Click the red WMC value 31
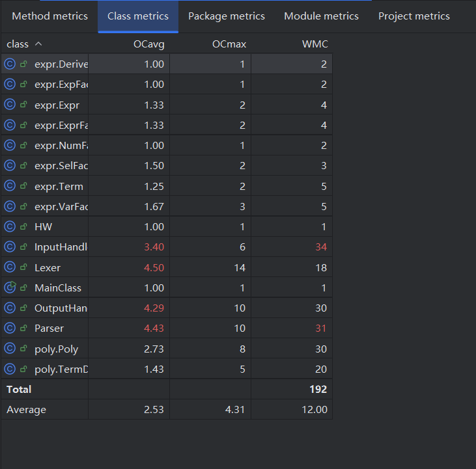Screen dimensions: 476x469 pos(321,328)
